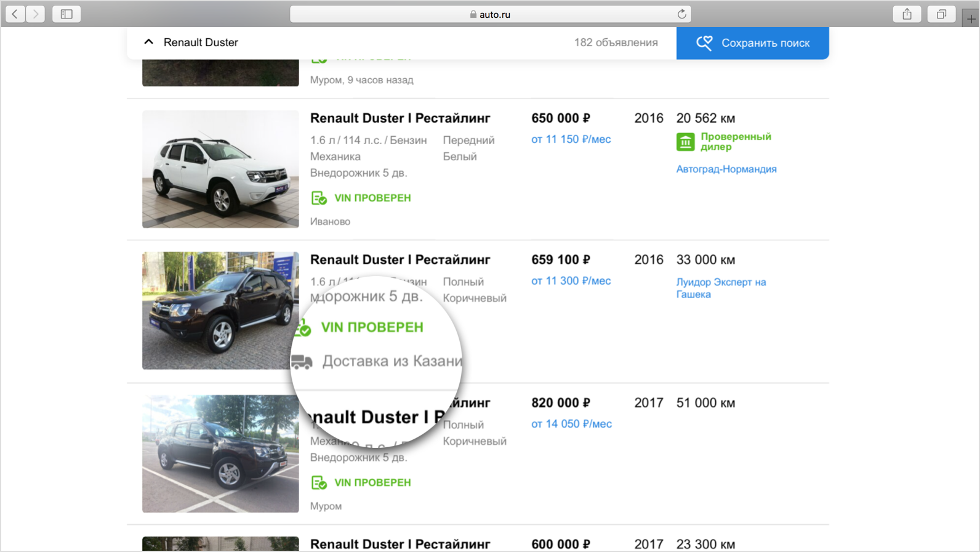Viewport: 980px width, 552px height.
Task: Open the Safari share menu
Action: pyautogui.click(x=907, y=14)
